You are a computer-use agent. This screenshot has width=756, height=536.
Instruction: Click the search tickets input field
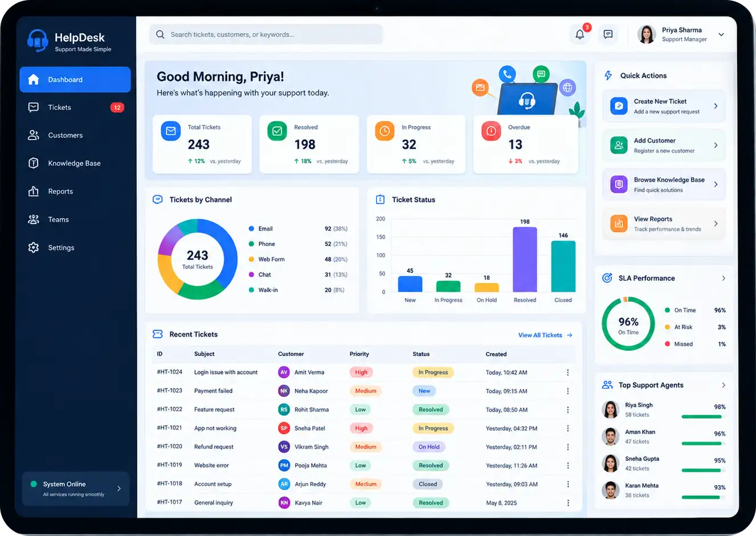[x=266, y=34]
